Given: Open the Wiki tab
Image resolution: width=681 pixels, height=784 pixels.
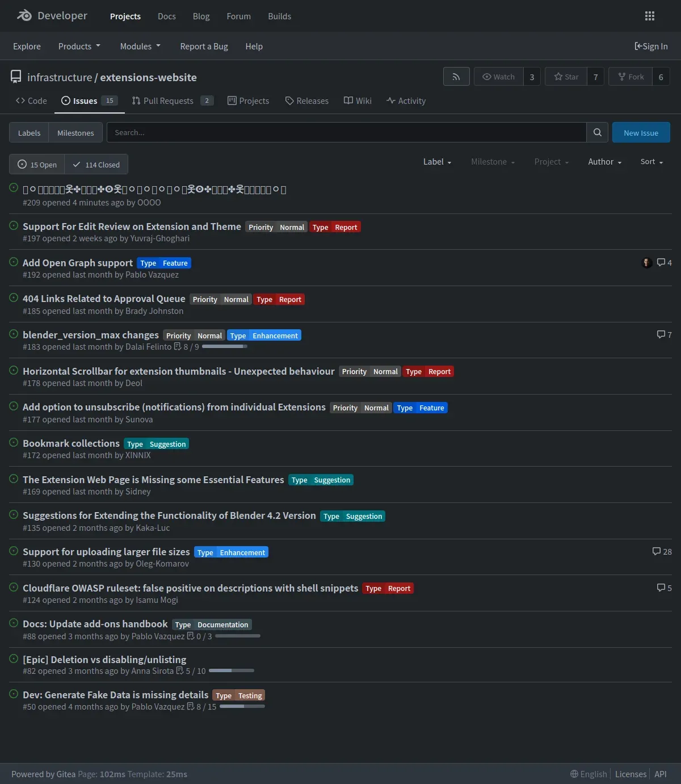Looking at the screenshot, I should click(x=358, y=100).
